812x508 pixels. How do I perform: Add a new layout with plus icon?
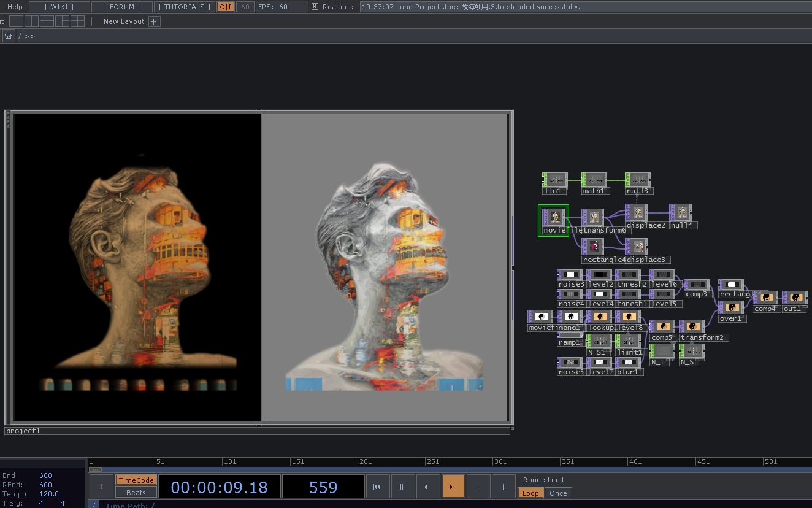click(x=154, y=21)
